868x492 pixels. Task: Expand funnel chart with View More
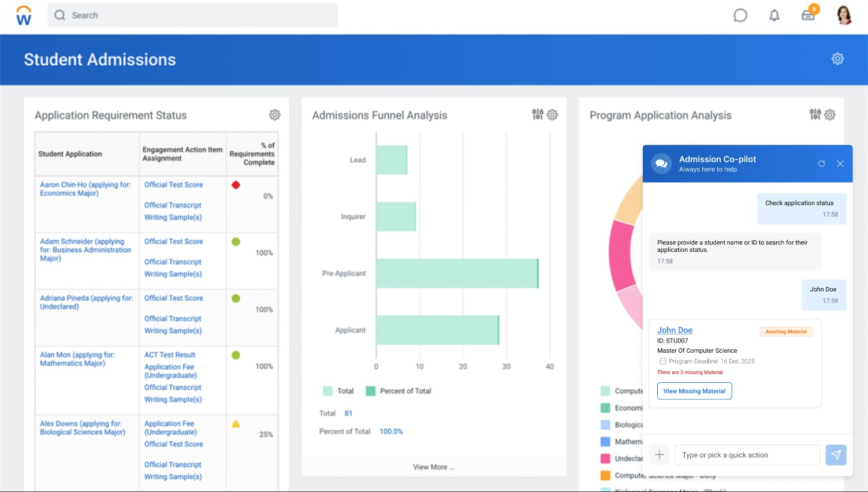(433, 467)
